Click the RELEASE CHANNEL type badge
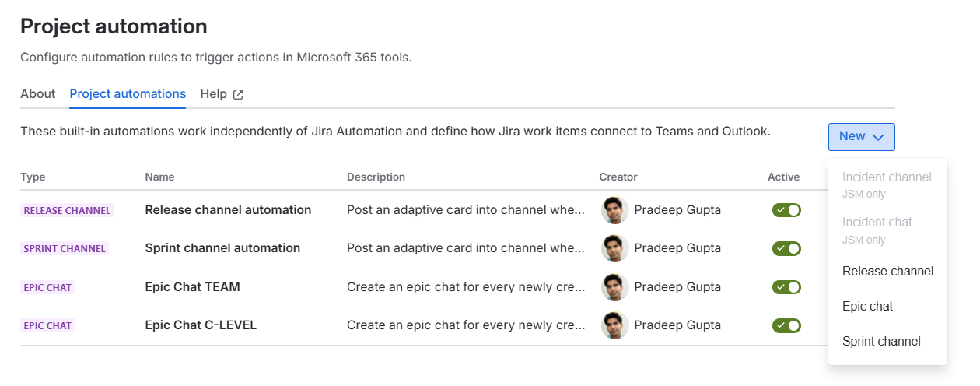Viewport: 980px width, 386px height. coord(67,210)
